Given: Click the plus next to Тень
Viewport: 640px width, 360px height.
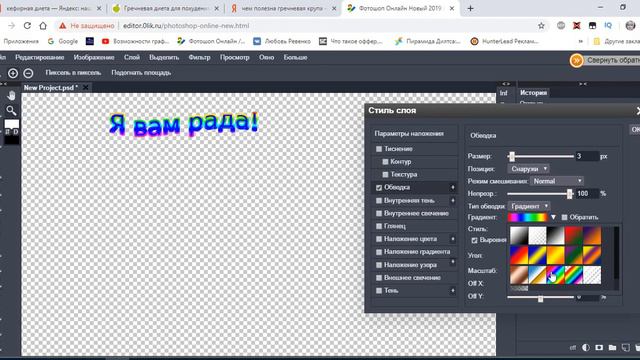Looking at the screenshot, I should point(453,291).
